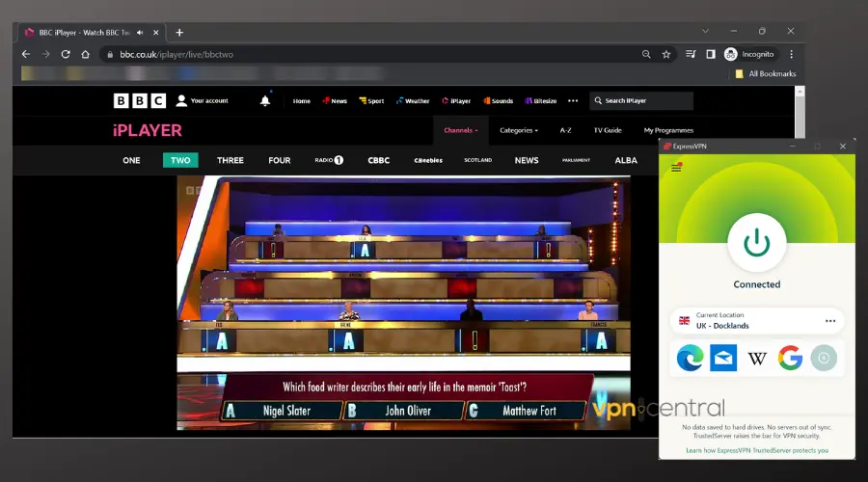Open TrustedServer learn more link
The image size is (868, 482).
(757, 450)
